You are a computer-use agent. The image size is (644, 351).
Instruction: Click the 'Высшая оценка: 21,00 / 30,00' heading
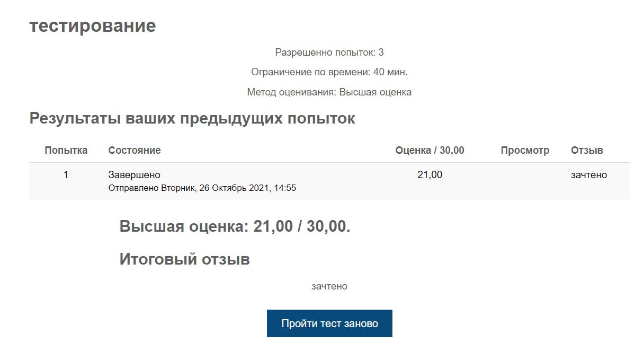point(235,226)
